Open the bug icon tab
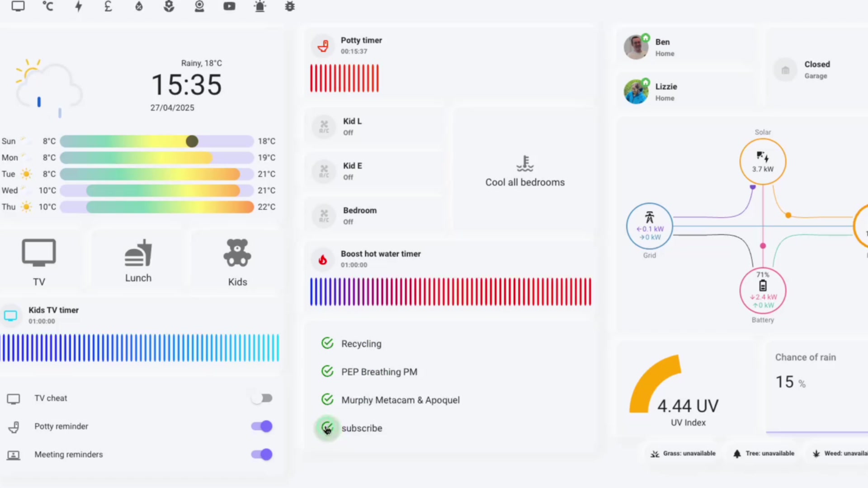This screenshot has width=868, height=488. (290, 6)
